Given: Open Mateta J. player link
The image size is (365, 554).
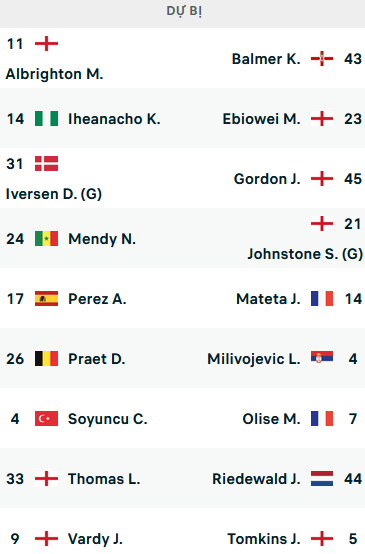Looking at the screenshot, I should [268, 299].
